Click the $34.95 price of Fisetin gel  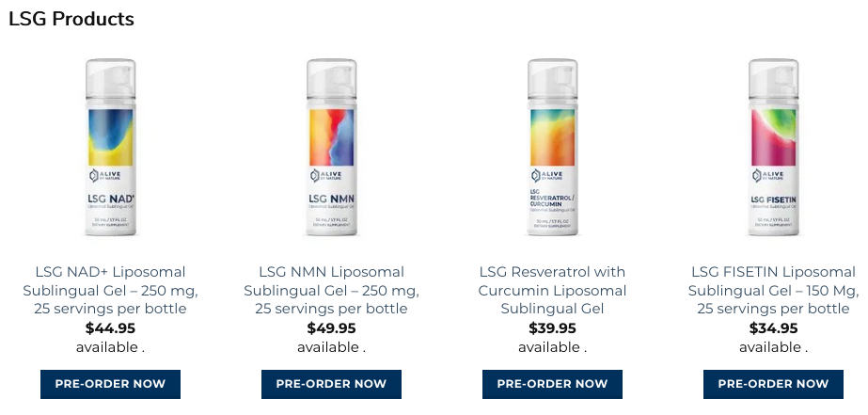pos(773,328)
